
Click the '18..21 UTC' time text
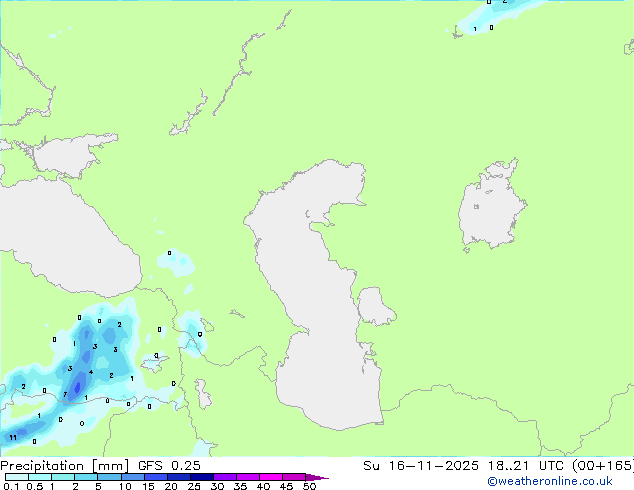click(526, 466)
